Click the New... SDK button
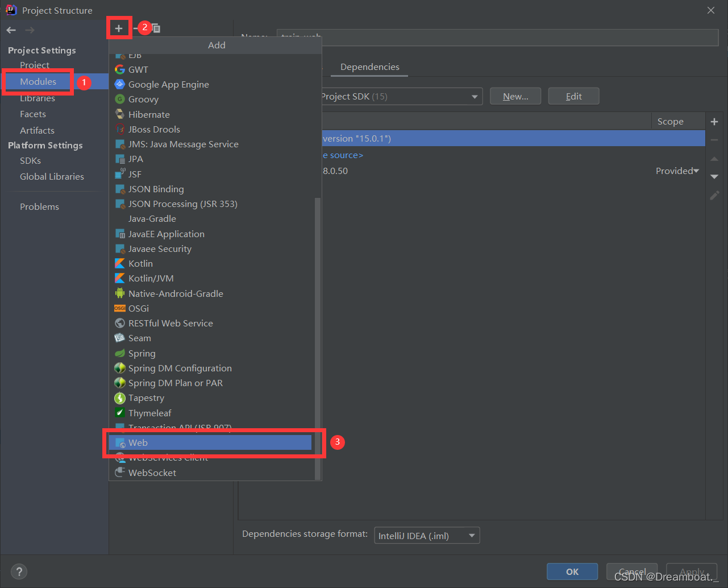Screen dimensions: 728x588 point(515,96)
